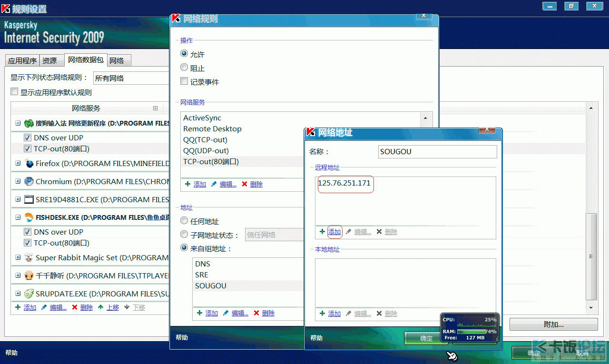This screenshot has width=609, height=364.
Task: Click OK (确定) in the Rule Settings window
Action: click(x=534, y=353)
